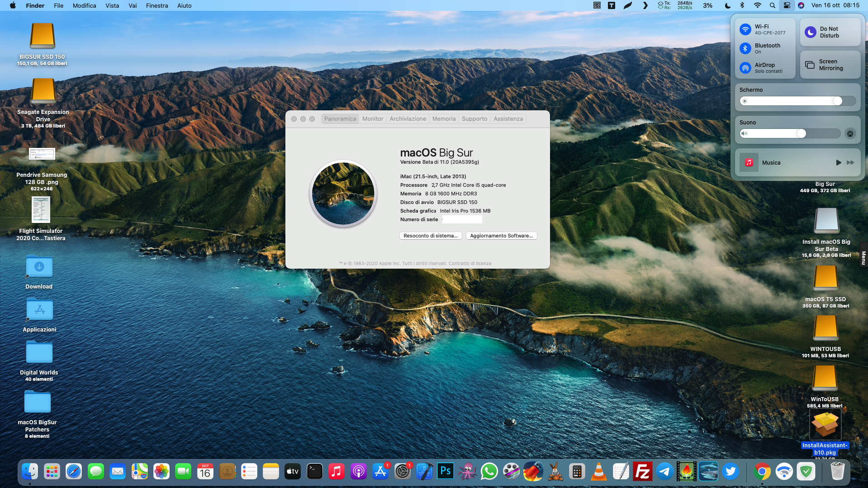Image resolution: width=868 pixels, height=488 pixels.
Task: Enable Do Not Disturb
Action: pos(810,32)
